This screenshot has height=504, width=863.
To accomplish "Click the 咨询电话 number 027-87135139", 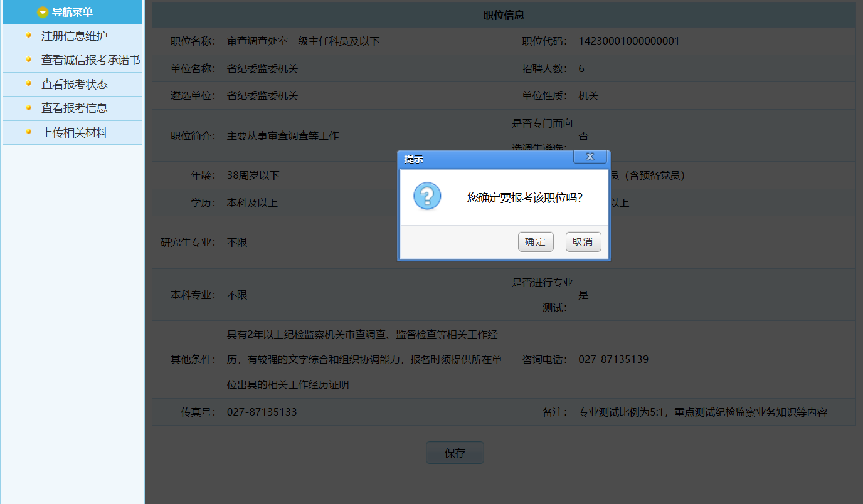I will [x=613, y=360].
